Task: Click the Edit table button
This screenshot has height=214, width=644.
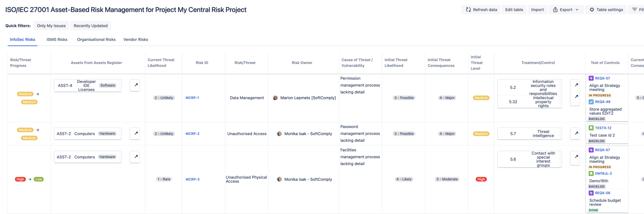Action: (x=514, y=10)
